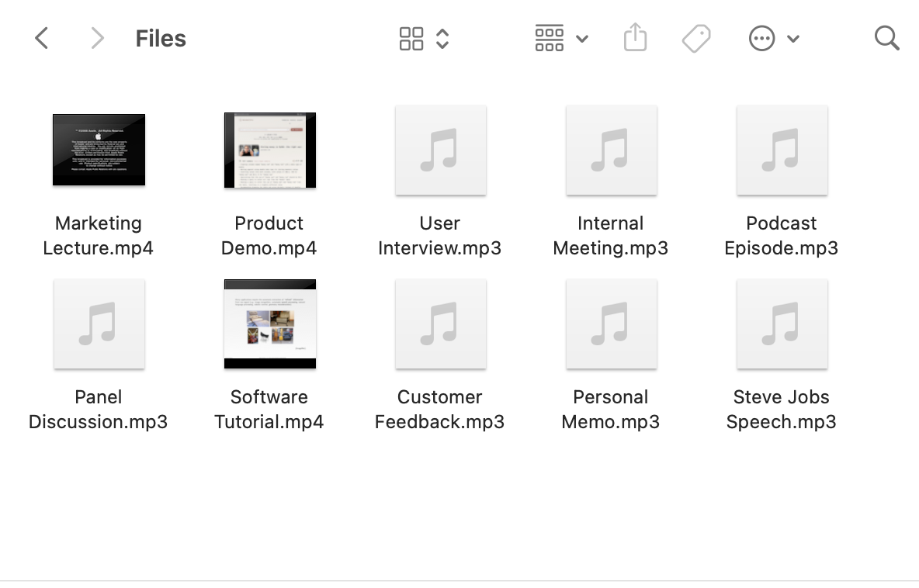The width and height of the screenshot is (919, 588).
Task: Expand the view options dropdown arrow
Action: [x=582, y=38]
